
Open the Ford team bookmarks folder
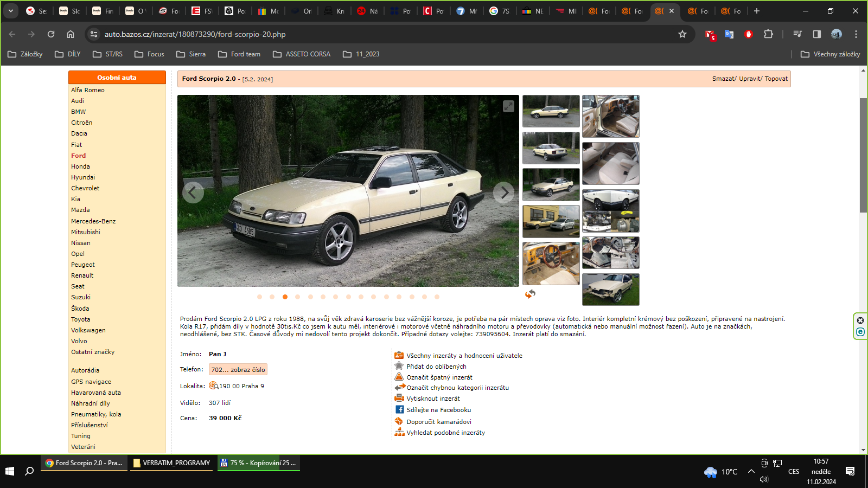[x=239, y=54]
